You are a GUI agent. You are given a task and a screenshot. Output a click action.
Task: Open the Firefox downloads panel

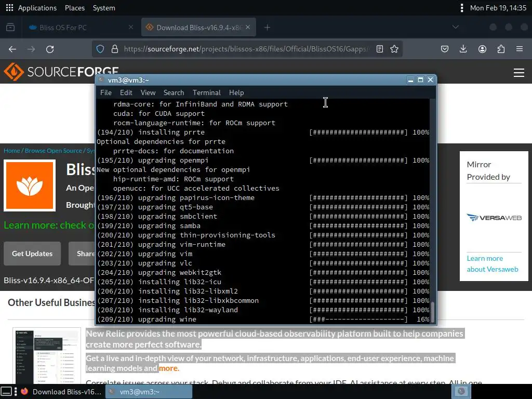tap(463, 49)
